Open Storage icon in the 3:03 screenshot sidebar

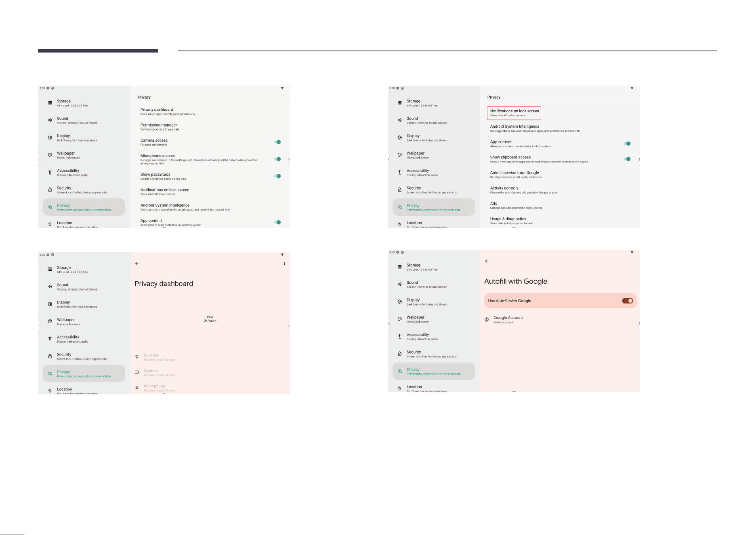tap(50, 103)
